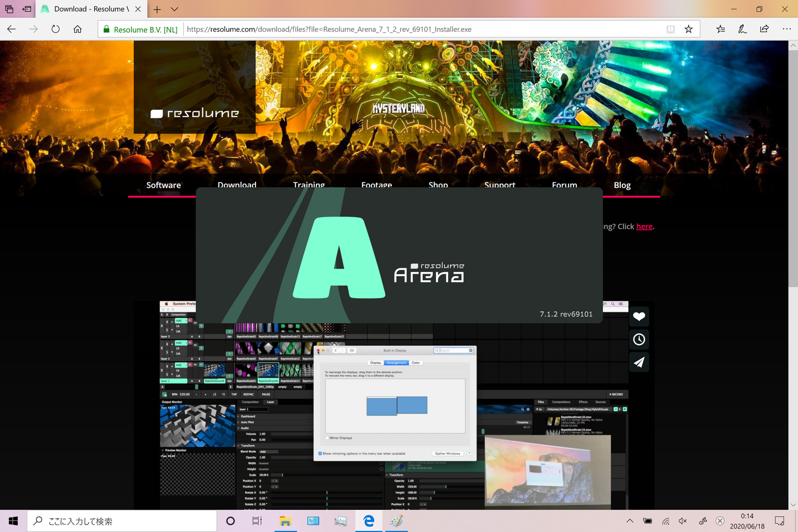Open the Blog menu item

[622, 185]
